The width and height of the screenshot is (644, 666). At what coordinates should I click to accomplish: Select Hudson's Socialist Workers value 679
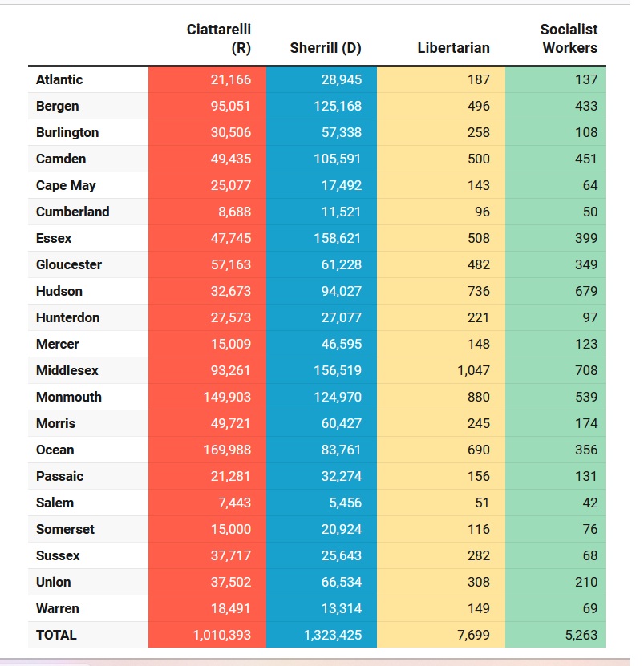pyautogui.click(x=586, y=291)
